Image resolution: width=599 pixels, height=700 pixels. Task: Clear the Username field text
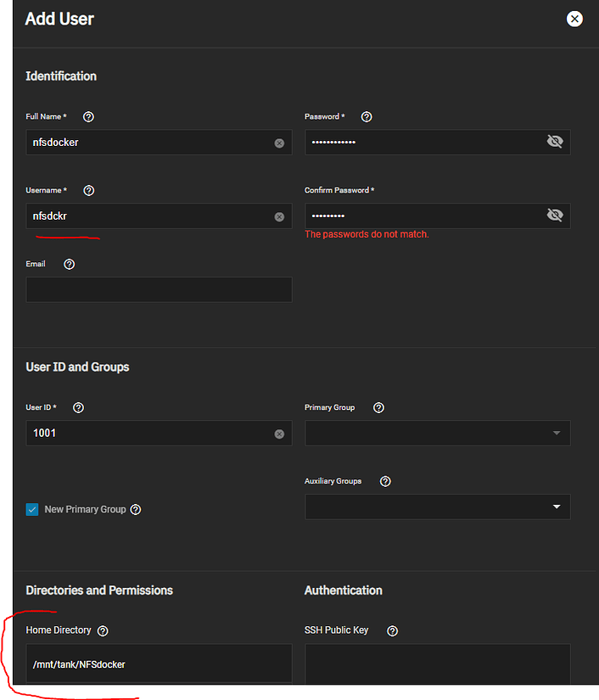click(279, 217)
